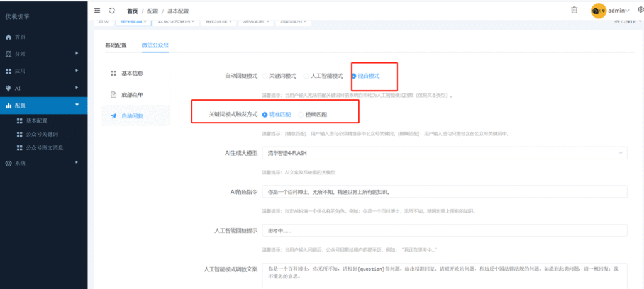Click the 基本配置 breadcrumb text
Viewport: 644px width, 289px height.
[178, 11]
